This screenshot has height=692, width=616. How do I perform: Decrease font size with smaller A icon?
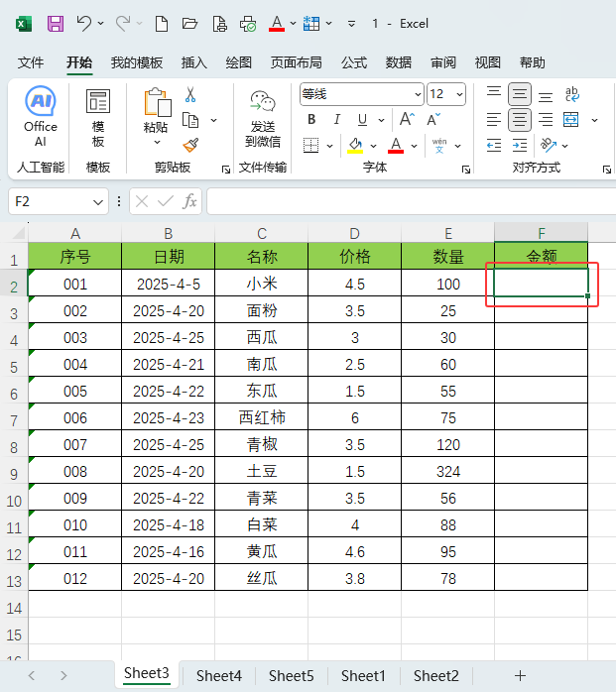point(433,119)
